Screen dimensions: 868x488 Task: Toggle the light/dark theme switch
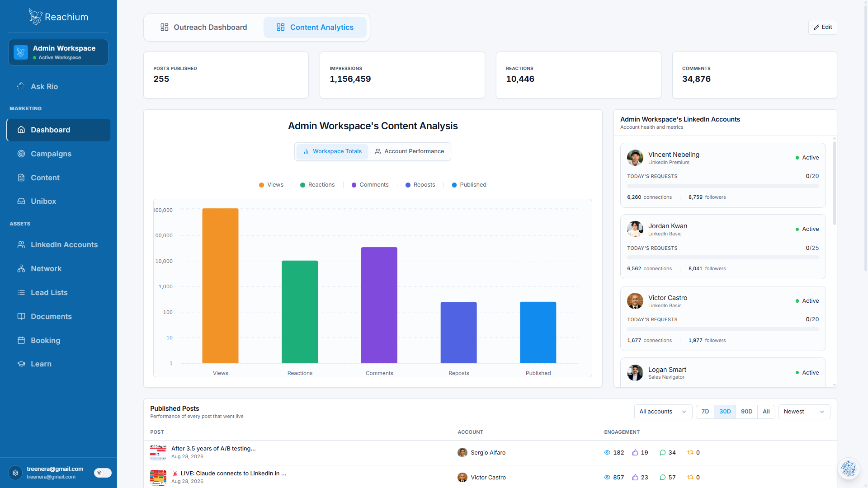click(x=103, y=473)
